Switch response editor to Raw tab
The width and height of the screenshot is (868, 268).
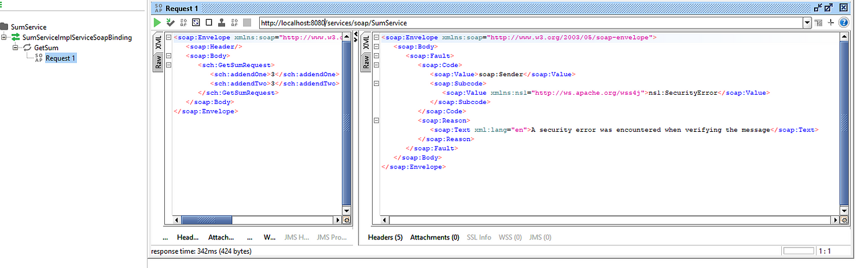point(366,62)
